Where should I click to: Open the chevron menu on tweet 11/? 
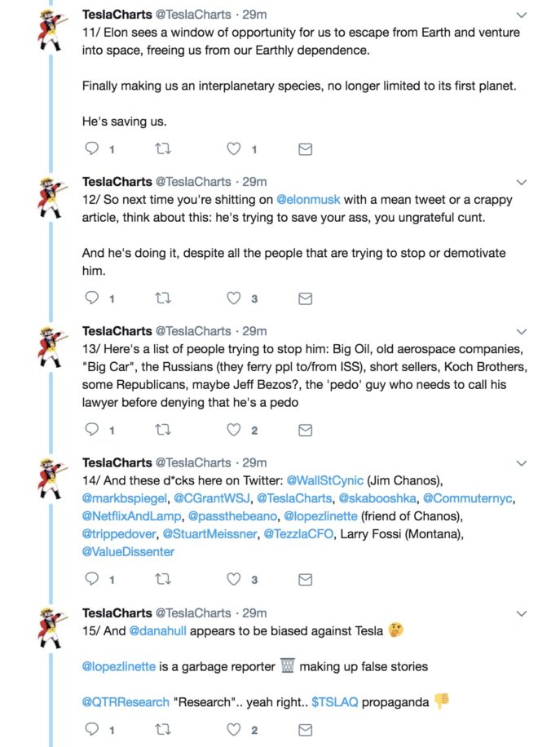click(x=522, y=15)
